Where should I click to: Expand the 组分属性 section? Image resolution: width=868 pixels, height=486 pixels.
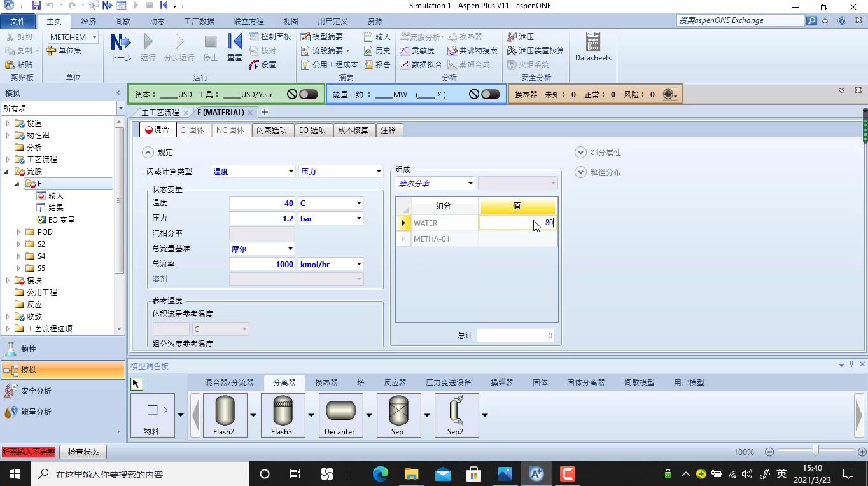[x=580, y=152]
